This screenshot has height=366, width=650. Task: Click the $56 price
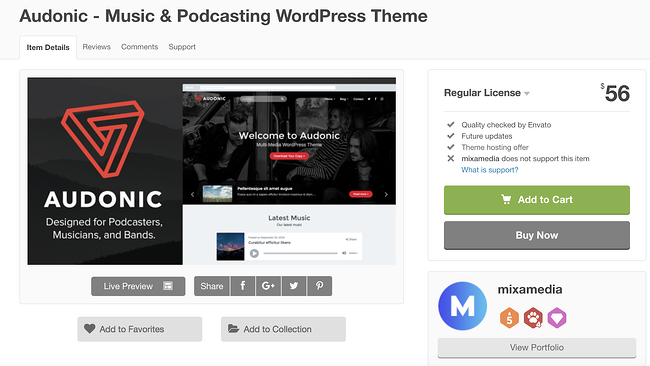pyautogui.click(x=616, y=93)
